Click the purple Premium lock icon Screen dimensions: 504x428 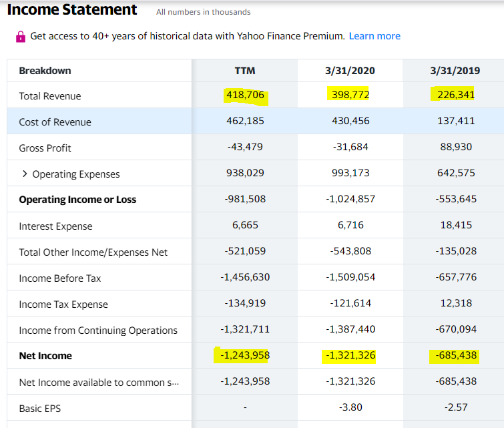[x=20, y=36]
